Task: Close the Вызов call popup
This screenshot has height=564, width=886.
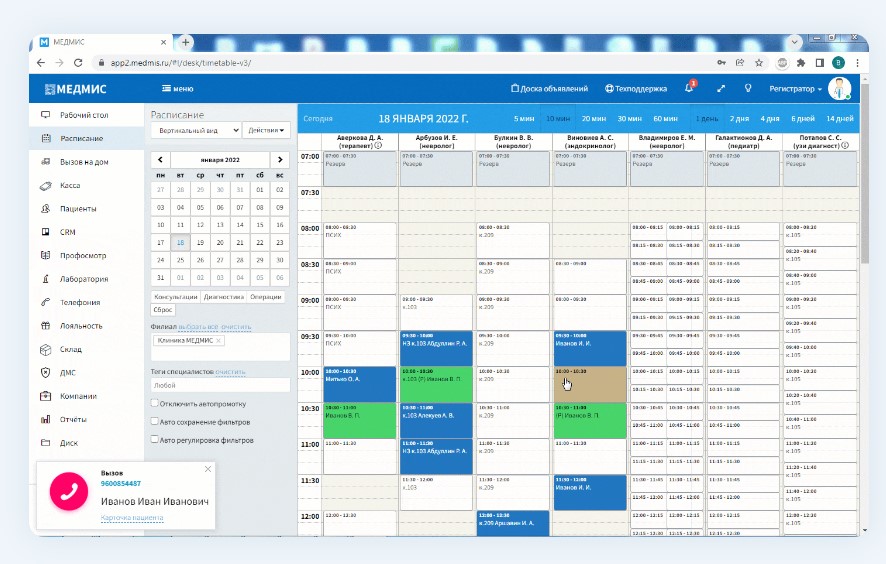Action: (x=208, y=469)
